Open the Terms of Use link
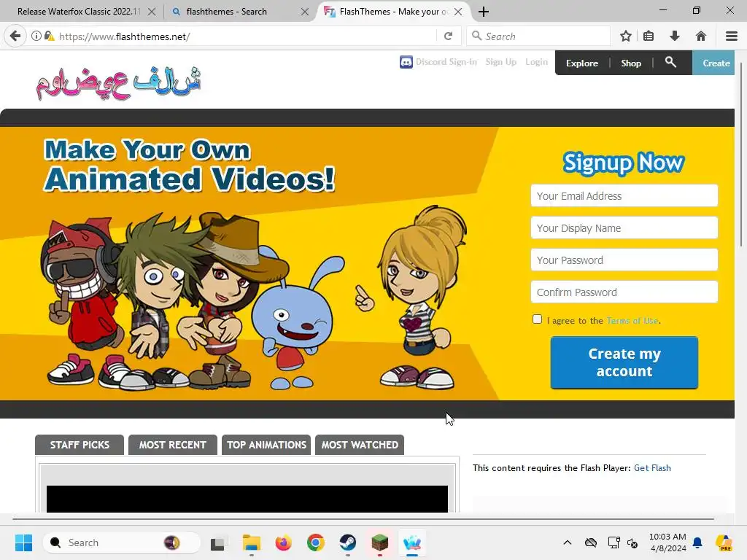 pos(632,321)
